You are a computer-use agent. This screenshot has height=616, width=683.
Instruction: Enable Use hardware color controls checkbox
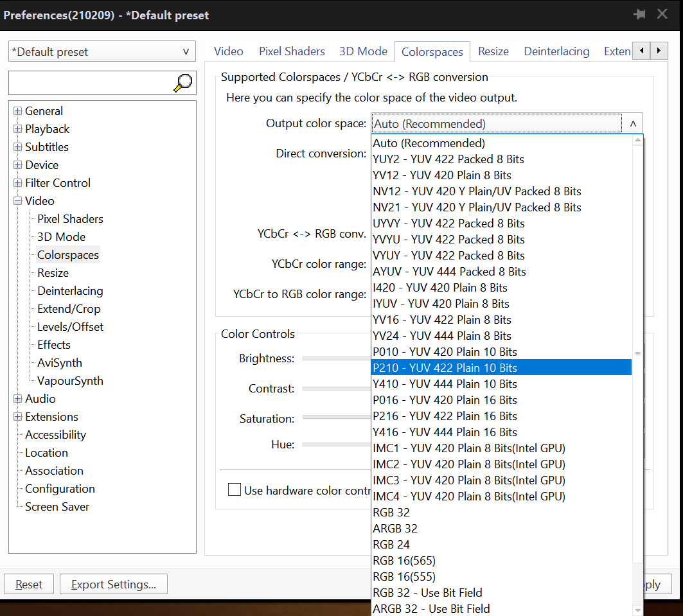point(235,490)
